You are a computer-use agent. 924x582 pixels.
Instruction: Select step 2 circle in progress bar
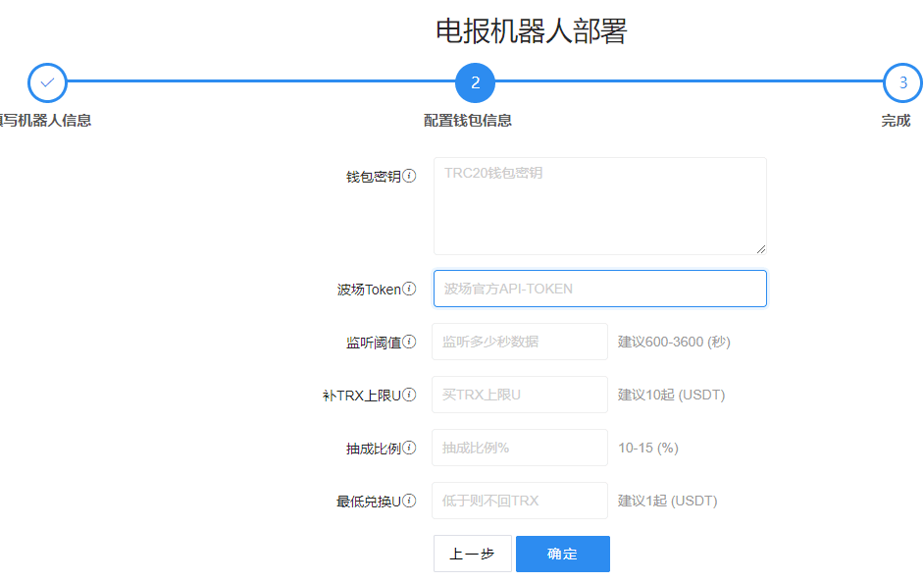click(475, 83)
